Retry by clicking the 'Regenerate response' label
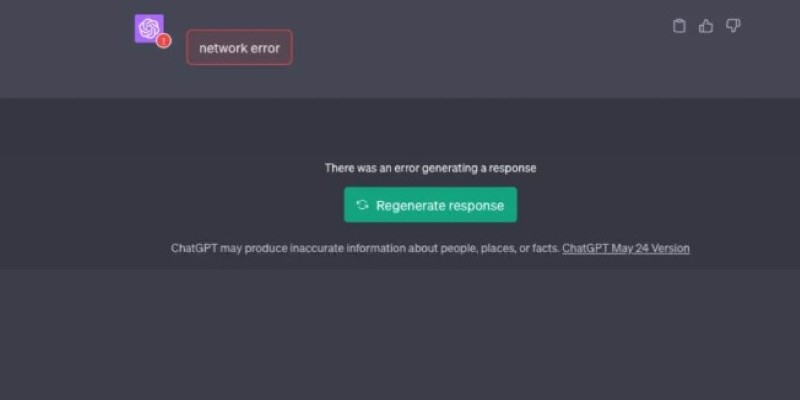The height and width of the screenshot is (400, 800). point(440,206)
